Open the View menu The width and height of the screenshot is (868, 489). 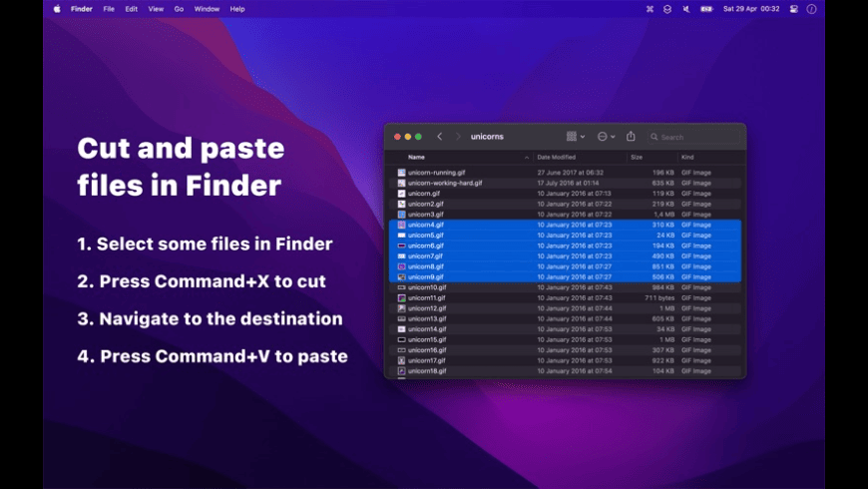[156, 9]
